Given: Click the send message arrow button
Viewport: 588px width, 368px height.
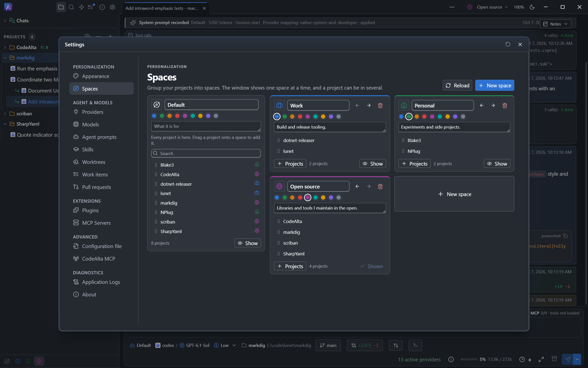Looking at the screenshot, I should point(567,359).
